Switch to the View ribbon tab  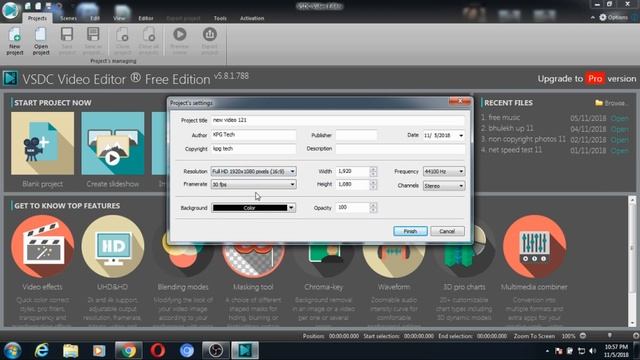coord(119,18)
